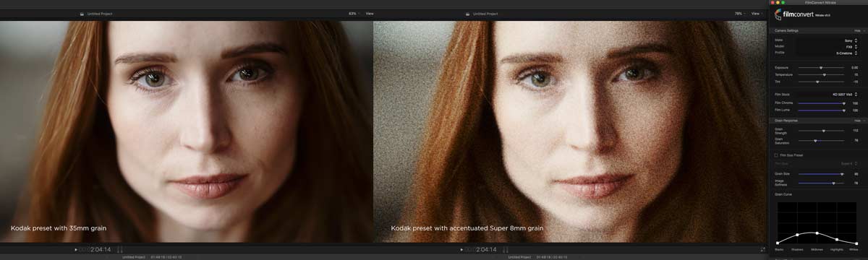Zoom the FilmConvert Nitrate window green button
Image resolution: width=868 pixels, height=260 pixels.
point(783,3)
